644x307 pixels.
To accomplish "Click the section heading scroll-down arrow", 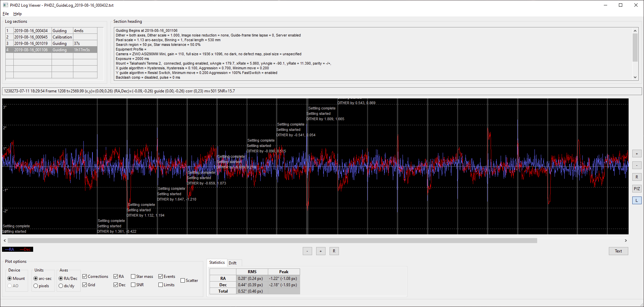I will pyautogui.click(x=635, y=77).
